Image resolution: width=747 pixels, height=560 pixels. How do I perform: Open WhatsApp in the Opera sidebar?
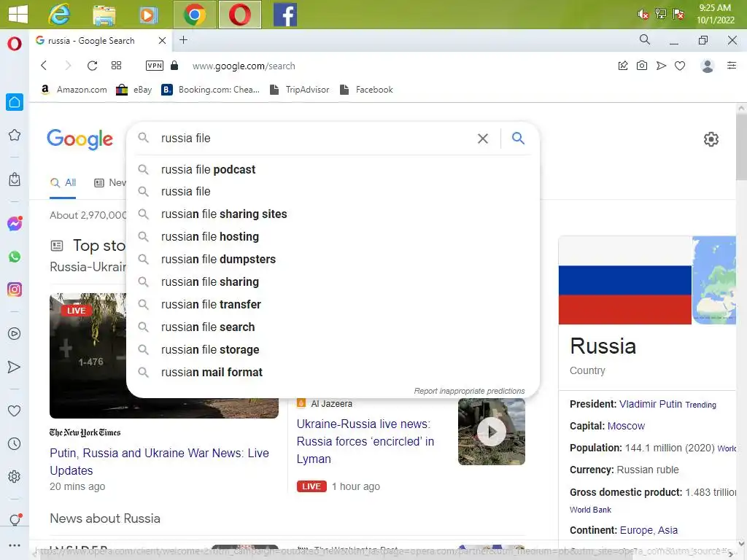(x=15, y=257)
